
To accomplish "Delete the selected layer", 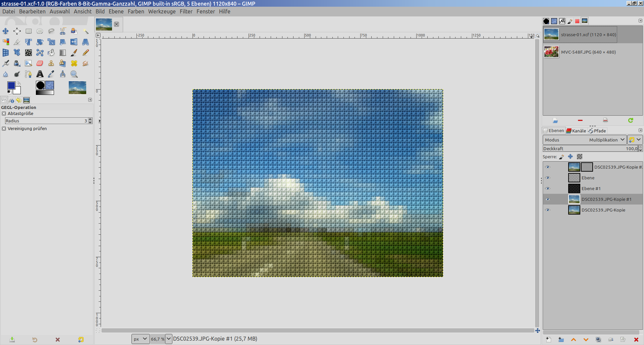I will (636, 340).
